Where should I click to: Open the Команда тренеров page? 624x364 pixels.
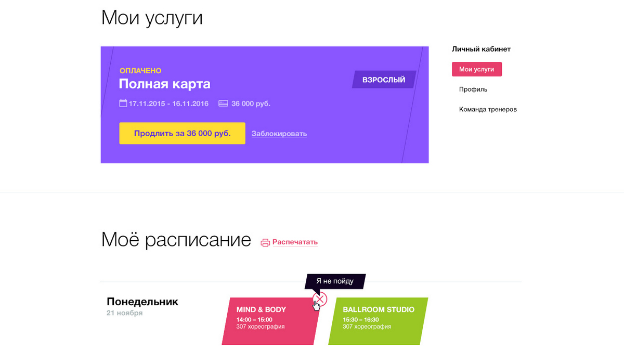pos(488,110)
